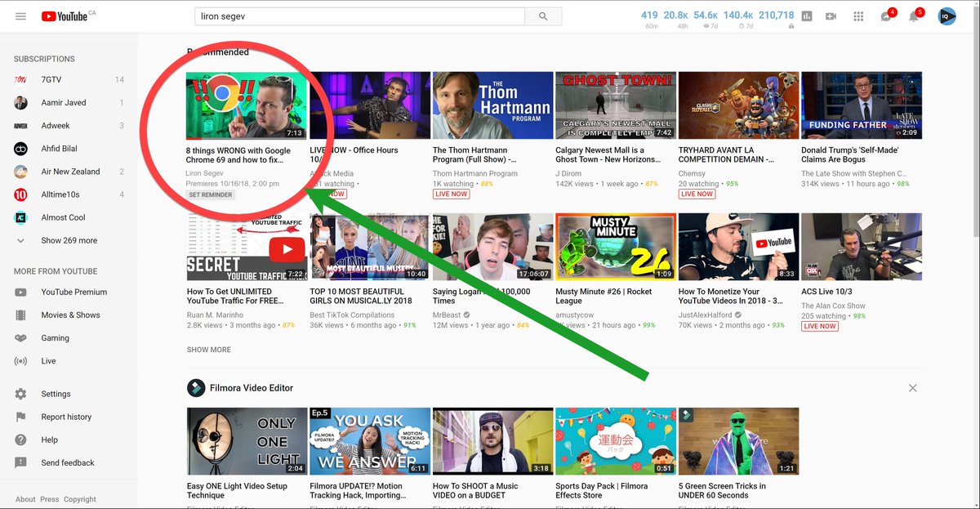Click Send feedback
The image size is (980, 509).
pos(69,462)
